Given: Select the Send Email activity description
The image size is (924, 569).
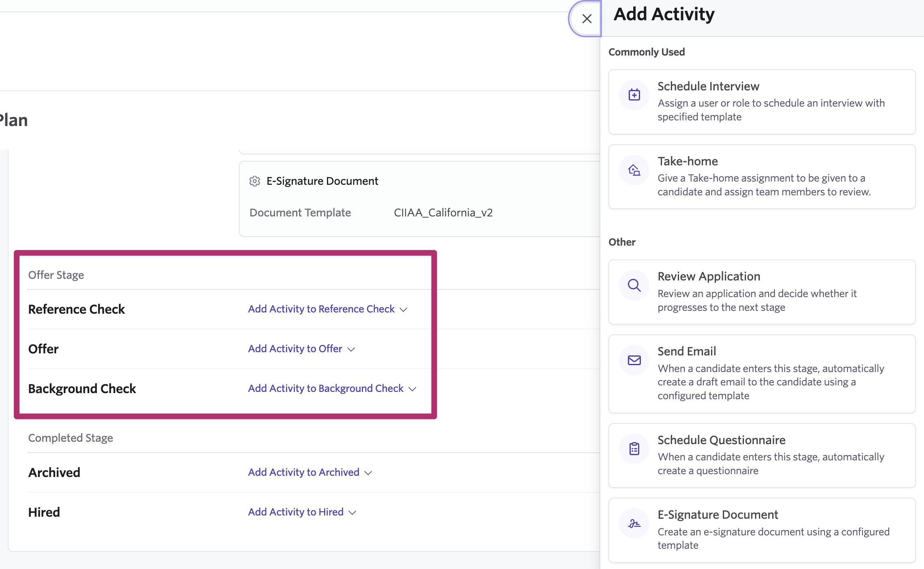Looking at the screenshot, I should (x=771, y=382).
